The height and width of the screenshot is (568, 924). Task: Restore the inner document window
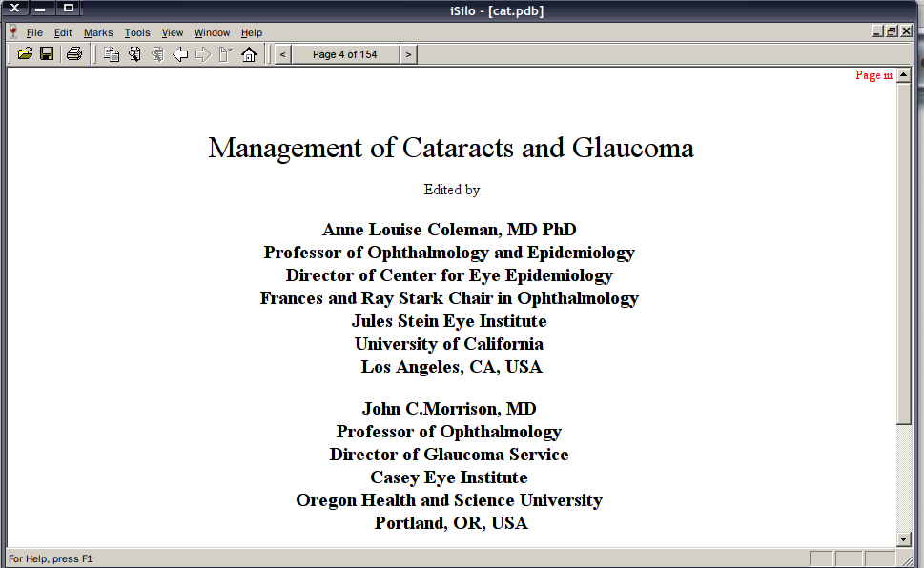pyautogui.click(x=893, y=31)
